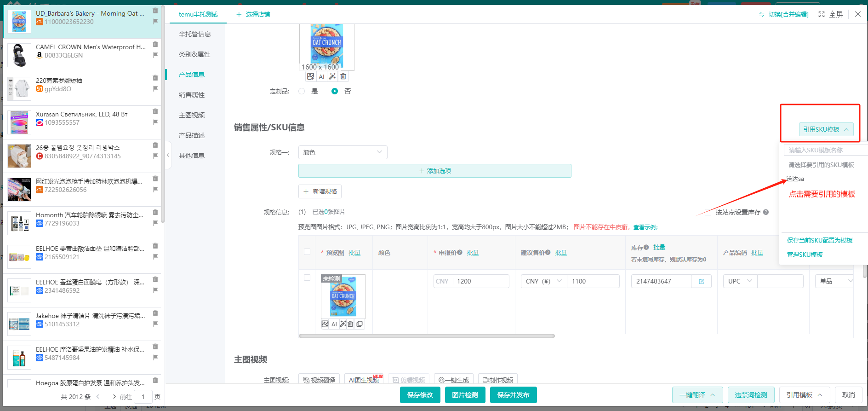The width and height of the screenshot is (868, 411).
Task: Open 管理SKU模板 link
Action: click(805, 255)
